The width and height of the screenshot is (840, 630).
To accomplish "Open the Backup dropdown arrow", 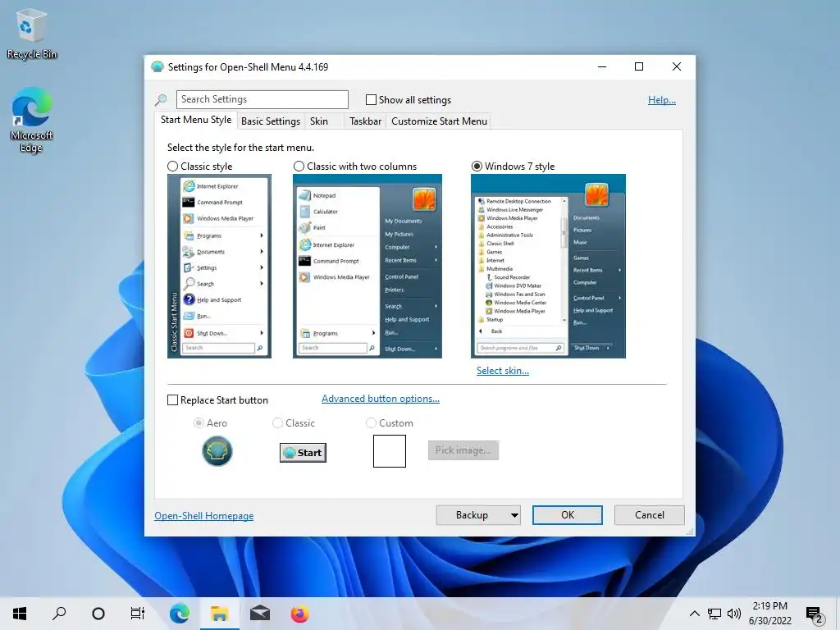I will coord(514,515).
